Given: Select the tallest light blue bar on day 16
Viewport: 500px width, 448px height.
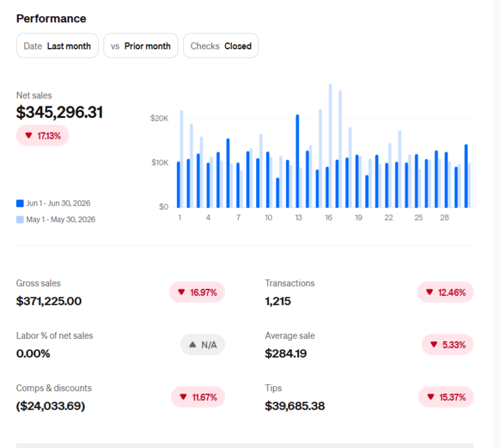Looking at the screenshot, I should pos(331,146).
